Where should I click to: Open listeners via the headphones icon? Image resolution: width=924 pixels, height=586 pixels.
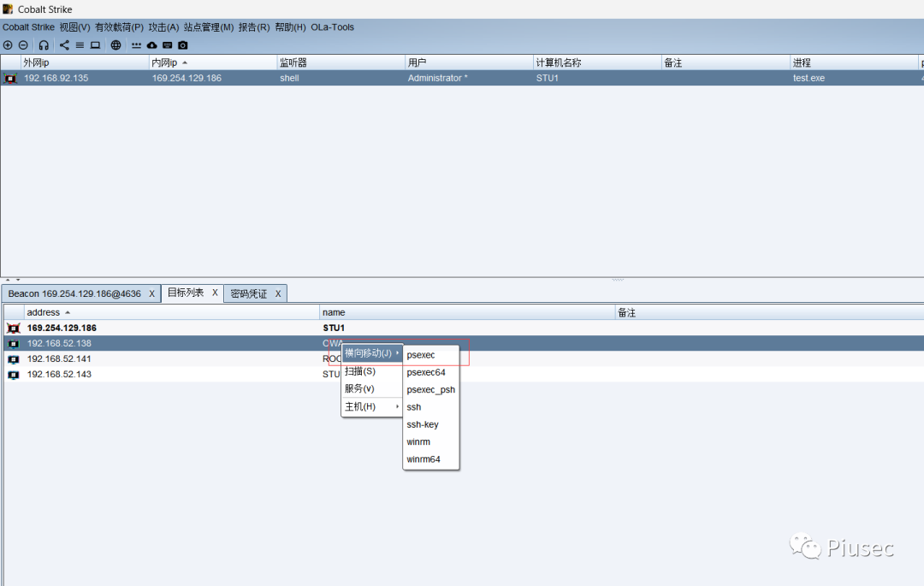44,44
